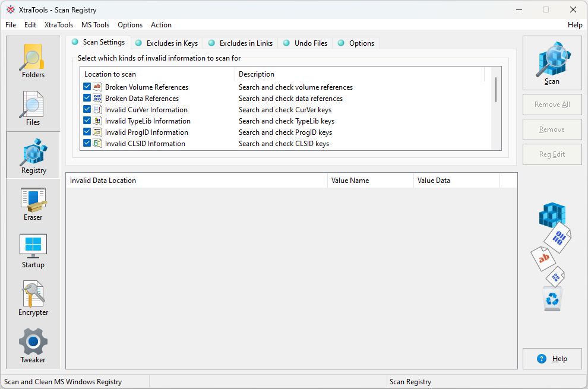The width and height of the screenshot is (588, 389).
Task: Open the MS Tools menu
Action: click(95, 25)
